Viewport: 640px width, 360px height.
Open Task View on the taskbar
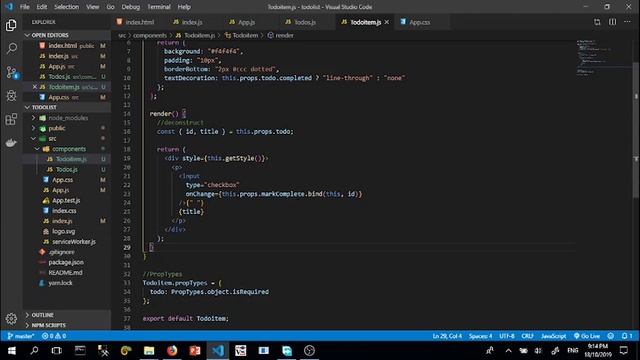57,351
